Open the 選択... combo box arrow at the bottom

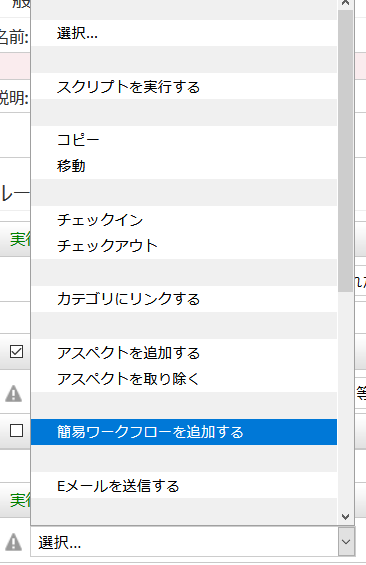(x=346, y=542)
